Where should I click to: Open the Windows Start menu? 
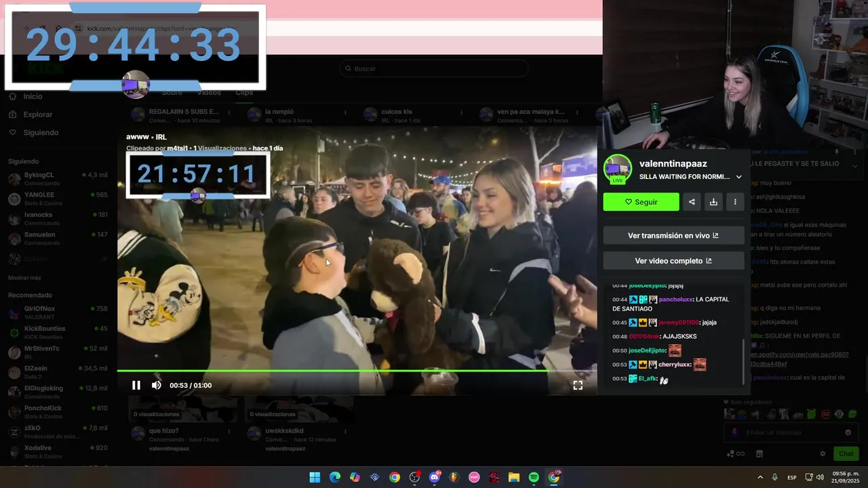[315, 477]
